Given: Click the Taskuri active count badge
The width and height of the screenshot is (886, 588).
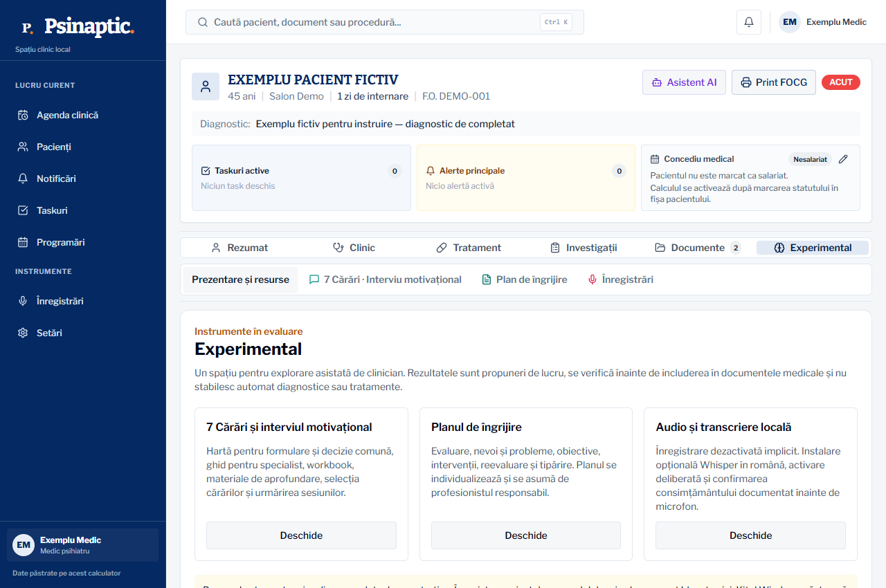Looking at the screenshot, I should click(x=395, y=171).
